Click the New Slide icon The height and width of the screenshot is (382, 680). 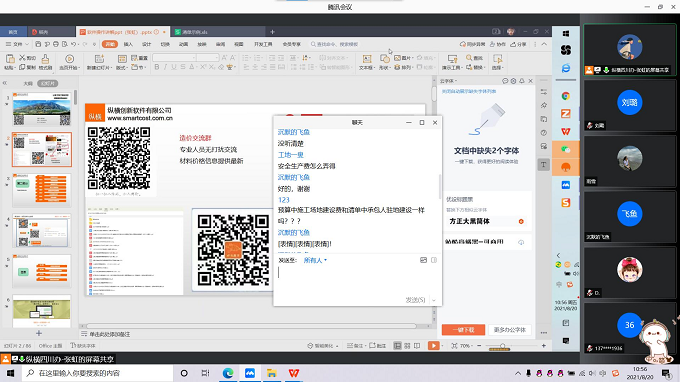click(x=99, y=59)
